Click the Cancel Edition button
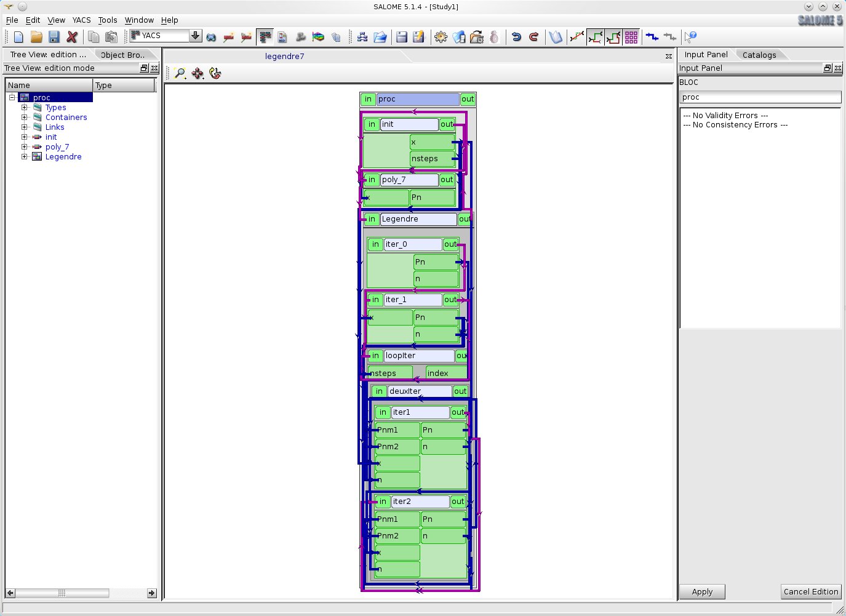Viewport: 846px width, 616px height. [811, 591]
